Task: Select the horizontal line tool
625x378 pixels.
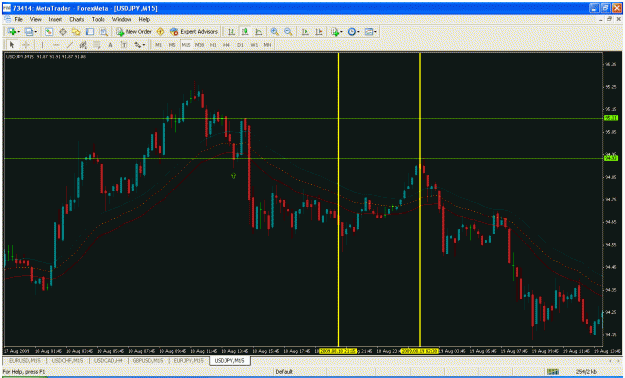Action: point(56,45)
